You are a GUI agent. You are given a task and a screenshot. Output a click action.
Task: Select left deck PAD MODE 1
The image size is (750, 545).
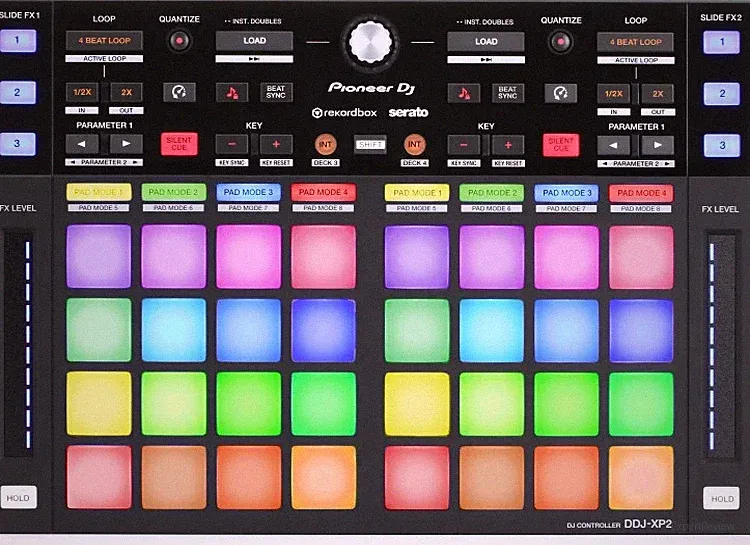tap(99, 192)
